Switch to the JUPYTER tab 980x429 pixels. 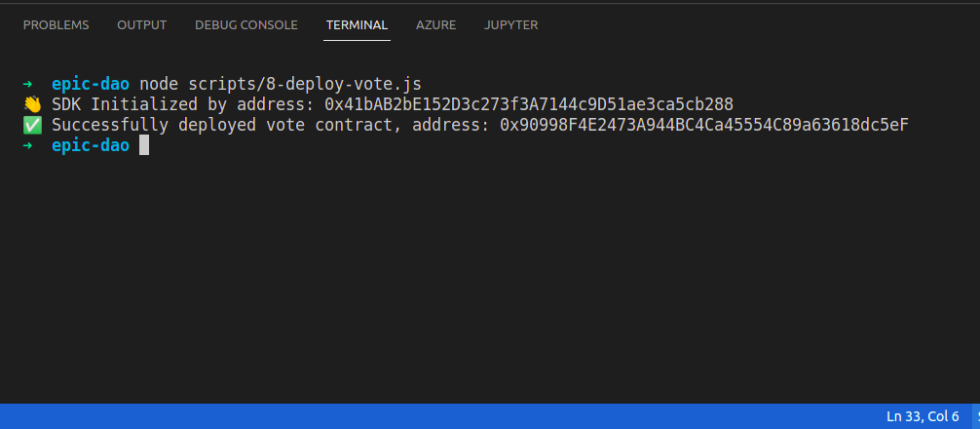tap(510, 25)
